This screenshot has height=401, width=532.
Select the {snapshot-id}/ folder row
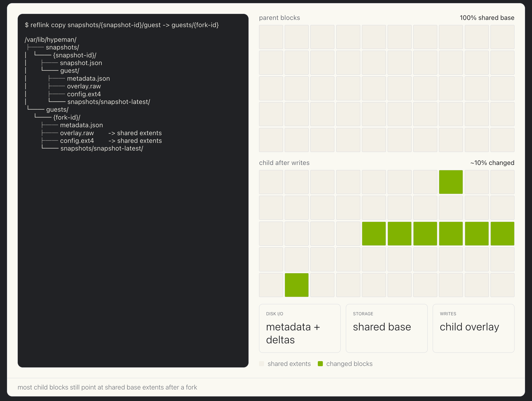[x=75, y=55]
